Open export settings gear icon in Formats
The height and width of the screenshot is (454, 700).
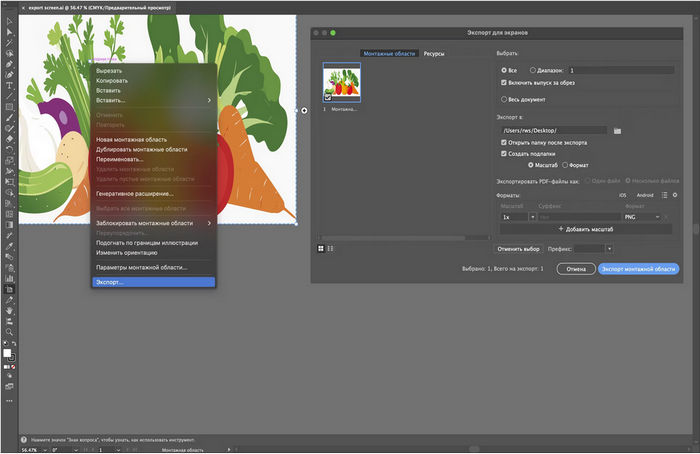pyautogui.click(x=675, y=194)
